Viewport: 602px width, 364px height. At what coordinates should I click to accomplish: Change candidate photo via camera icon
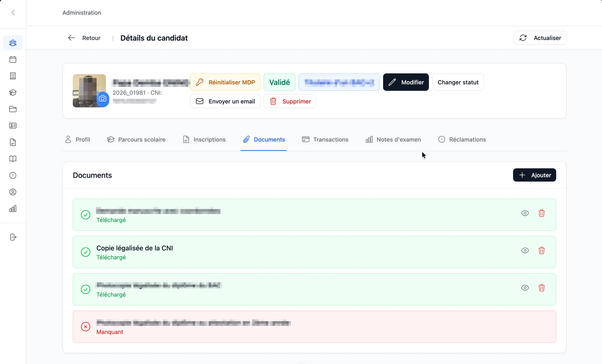pos(103,99)
